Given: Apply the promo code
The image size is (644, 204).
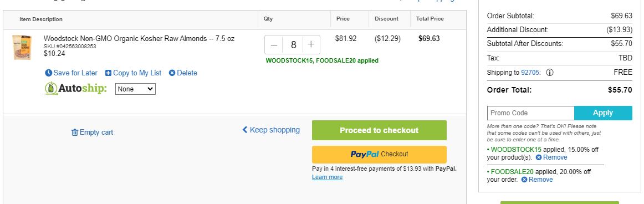Looking at the screenshot, I should coord(603,113).
